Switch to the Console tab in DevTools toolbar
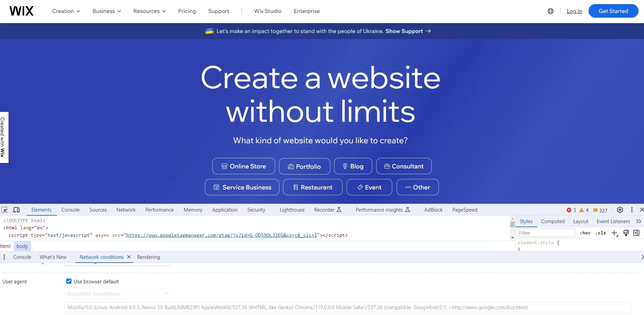The height and width of the screenshot is (315, 644). coord(70,210)
